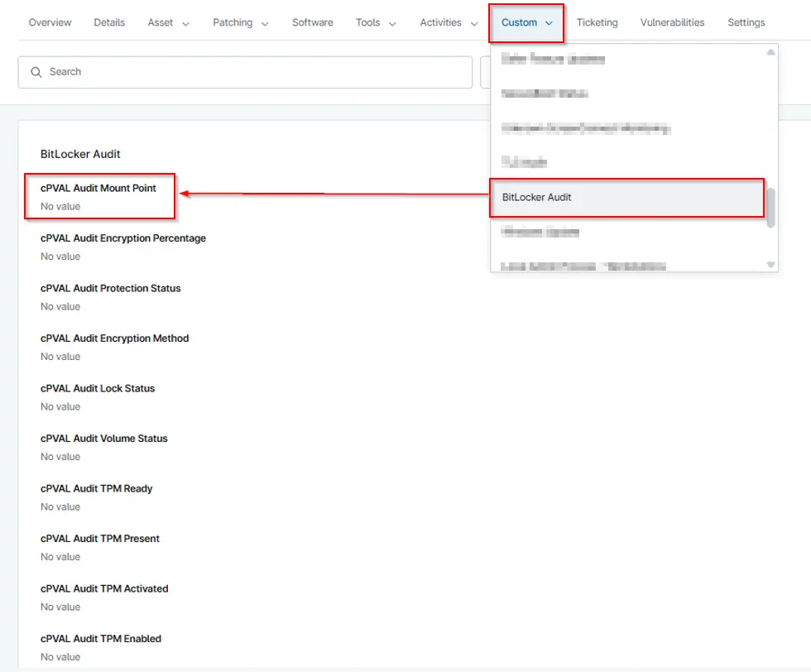Screen dimensions: 811x672
Task: Click the search magnifier icon
Action: [x=36, y=72]
